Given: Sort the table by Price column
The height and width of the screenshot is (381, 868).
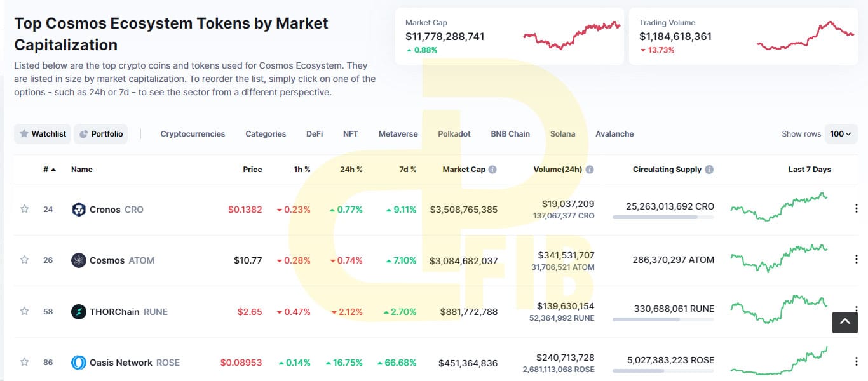Looking at the screenshot, I should [x=252, y=170].
